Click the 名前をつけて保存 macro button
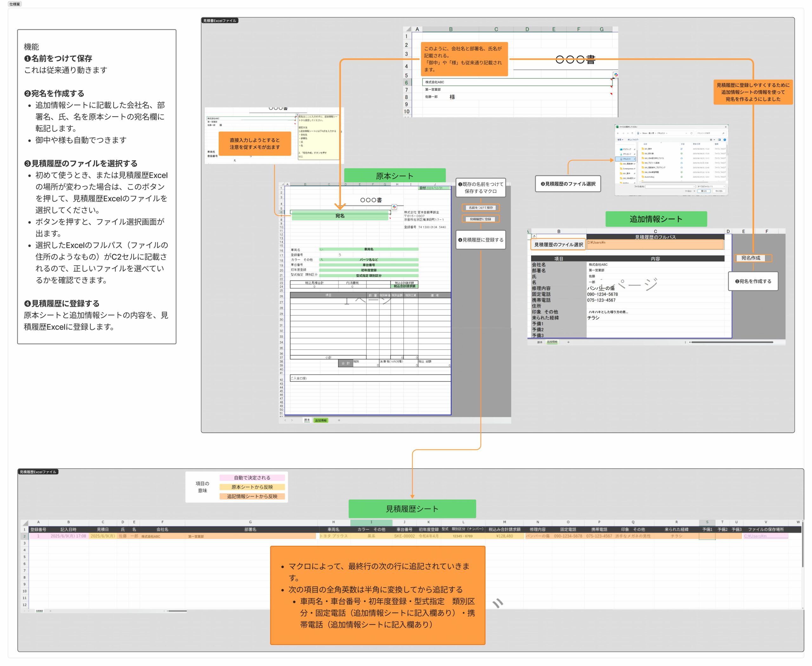This screenshot has width=812, height=666. coord(481,208)
